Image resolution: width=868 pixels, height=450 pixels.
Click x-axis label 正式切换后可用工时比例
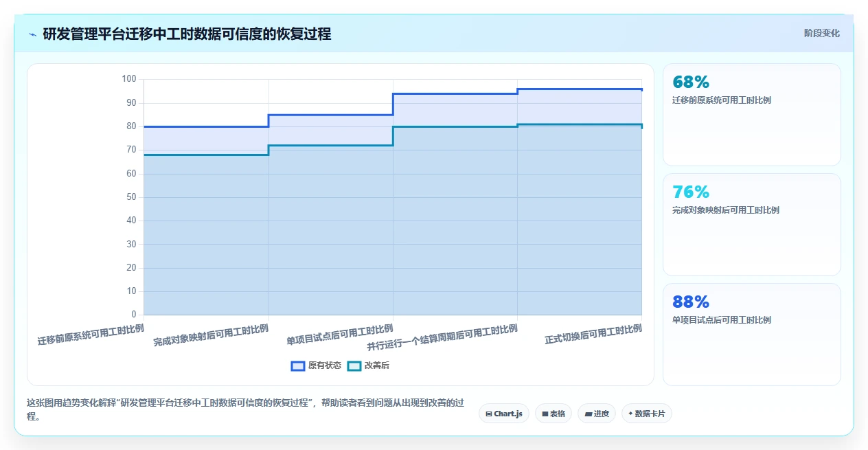593,334
